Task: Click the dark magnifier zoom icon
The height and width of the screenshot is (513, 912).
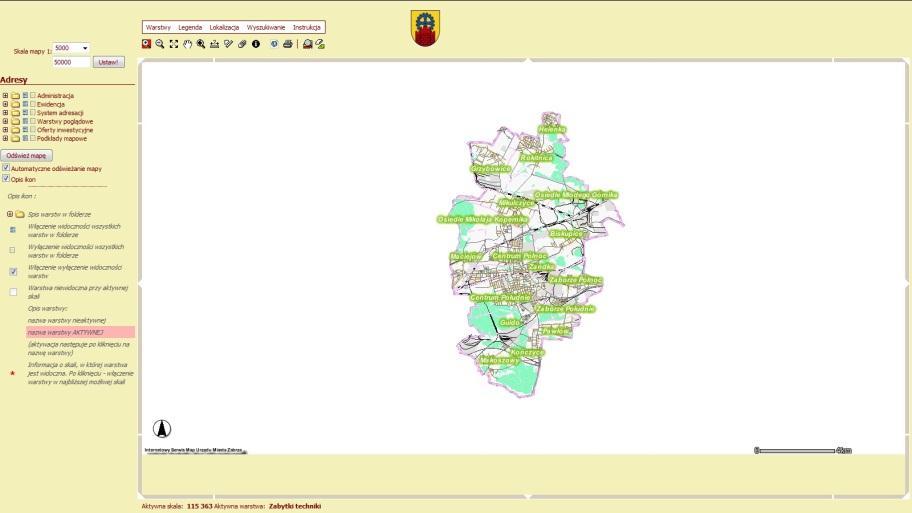Action: (x=201, y=44)
